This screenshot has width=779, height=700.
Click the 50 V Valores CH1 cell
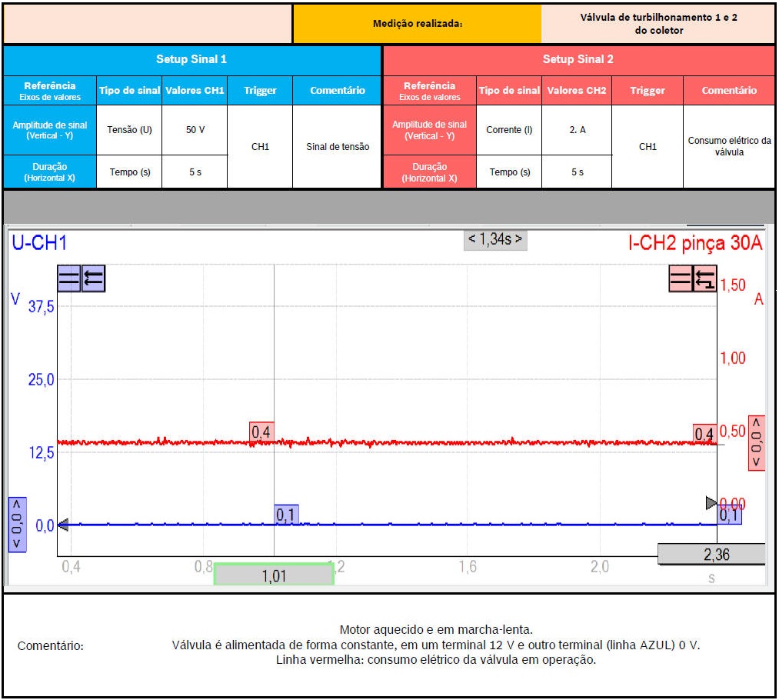195,130
